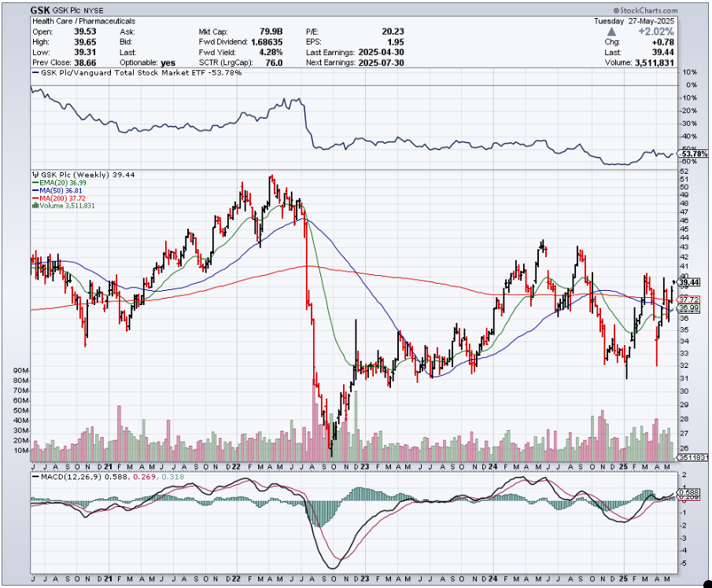
Task: Click the 3511831 volume tag on right axis
Action: pos(693,458)
